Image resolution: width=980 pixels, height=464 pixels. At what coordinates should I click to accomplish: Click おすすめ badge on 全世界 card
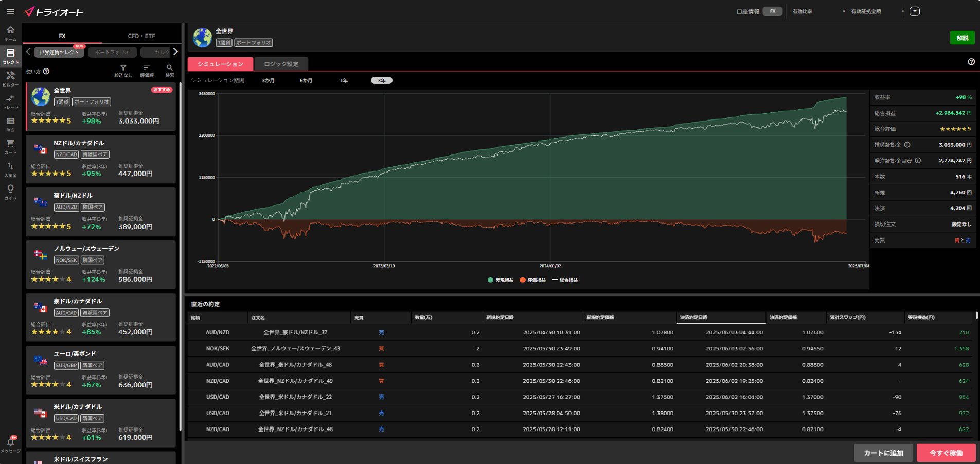(162, 90)
